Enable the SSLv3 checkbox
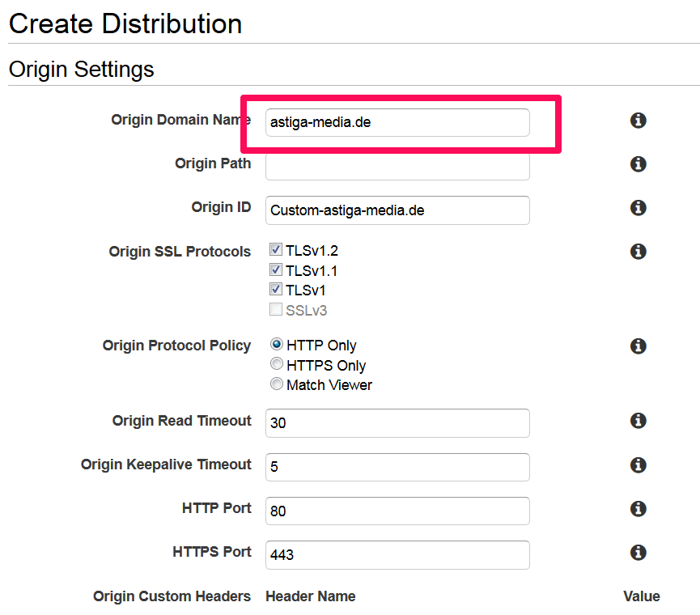The height and width of the screenshot is (615, 700). 276,309
